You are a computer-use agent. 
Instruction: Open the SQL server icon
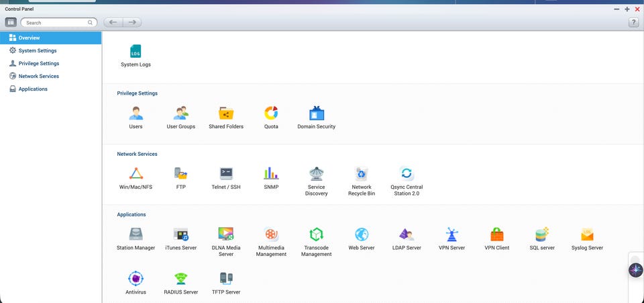coord(543,234)
